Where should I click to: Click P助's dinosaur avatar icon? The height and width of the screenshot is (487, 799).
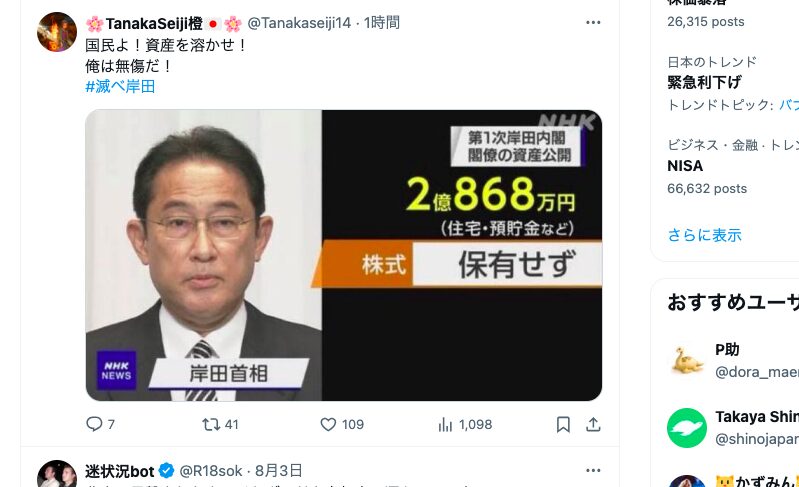pyautogui.click(x=687, y=361)
